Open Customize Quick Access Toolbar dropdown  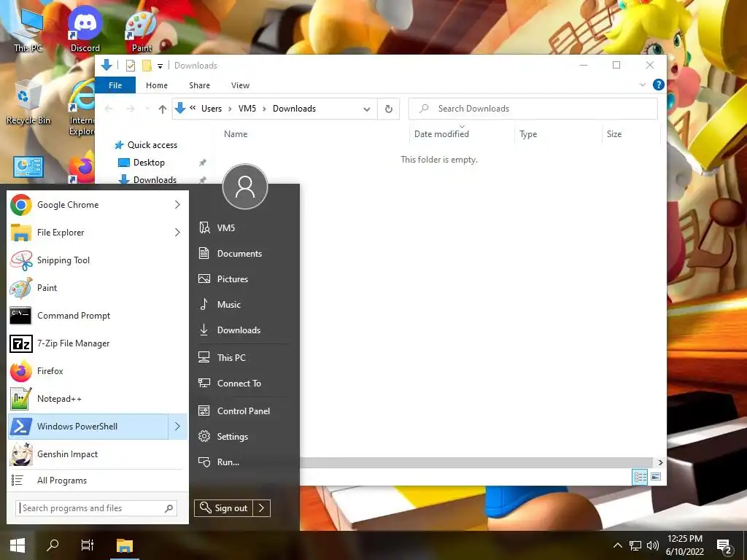[160, 66]
